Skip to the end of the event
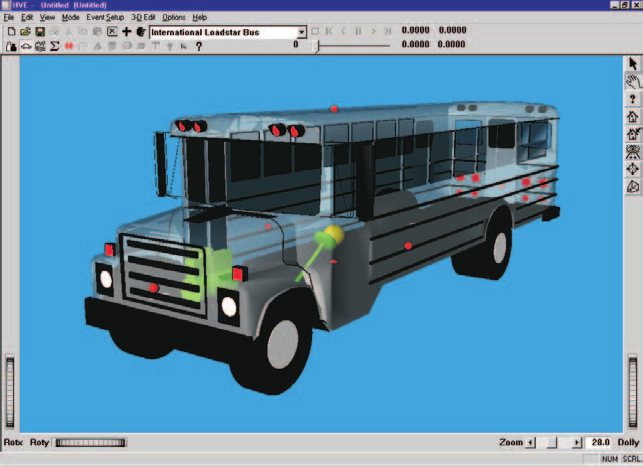 click(387, 31)
